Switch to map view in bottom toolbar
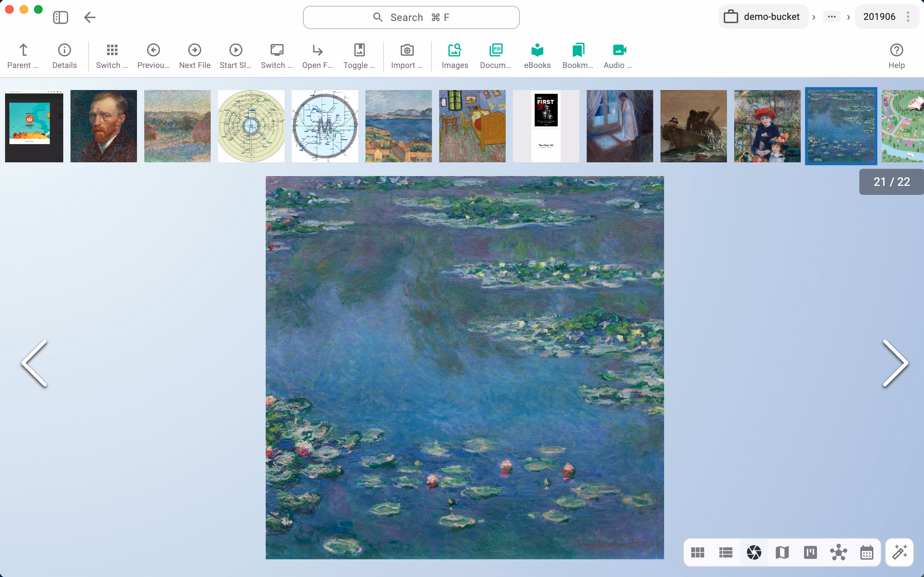 click(x=782, y=552)
